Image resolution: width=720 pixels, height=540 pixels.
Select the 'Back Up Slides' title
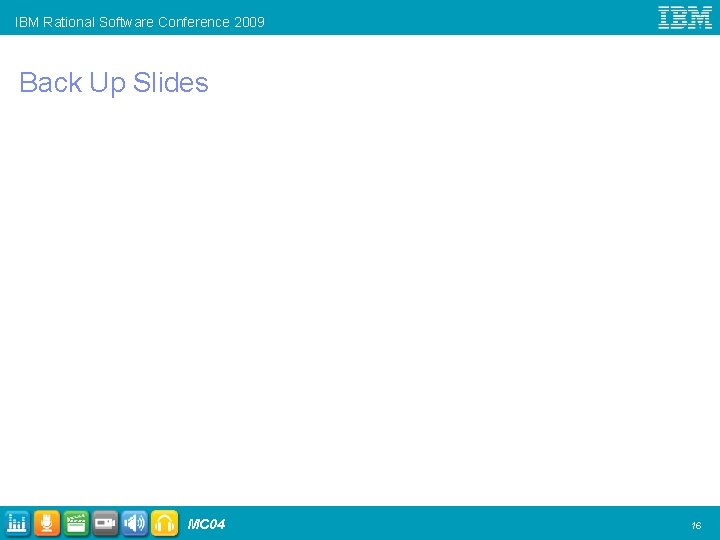coord(114,83)
